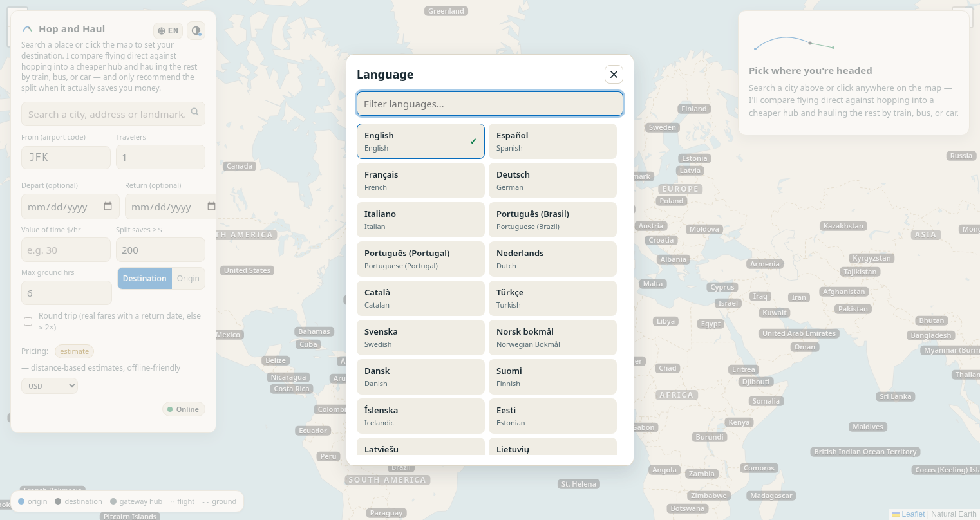The height and width of the screenshot is (520, 980).
Task: Choose Íslenska (Icelandic)
Action: click(420, 416)
